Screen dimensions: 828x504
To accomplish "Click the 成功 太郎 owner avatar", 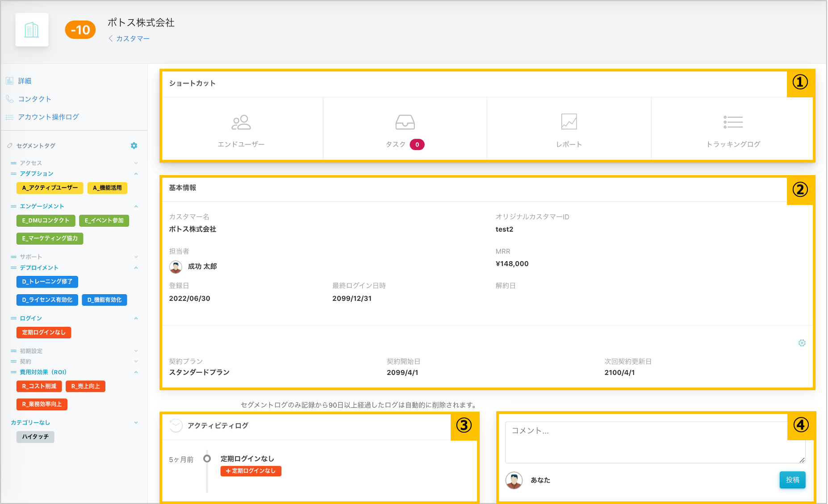I will pos(176,267).
